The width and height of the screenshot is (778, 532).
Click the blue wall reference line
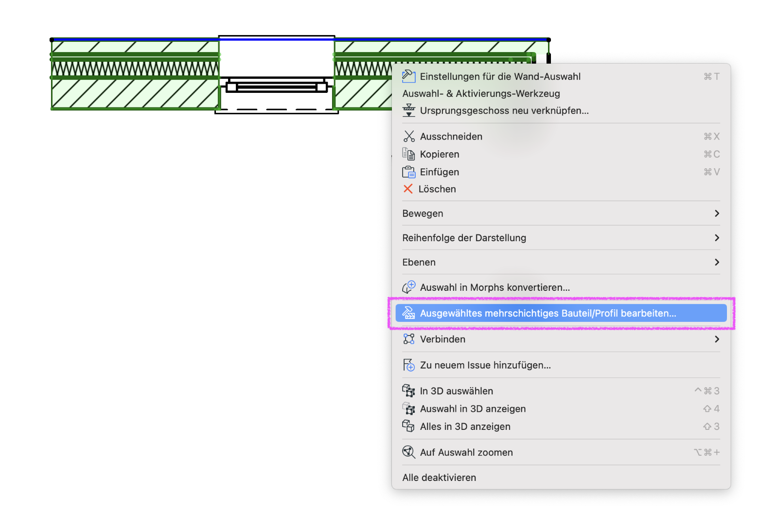300,39
